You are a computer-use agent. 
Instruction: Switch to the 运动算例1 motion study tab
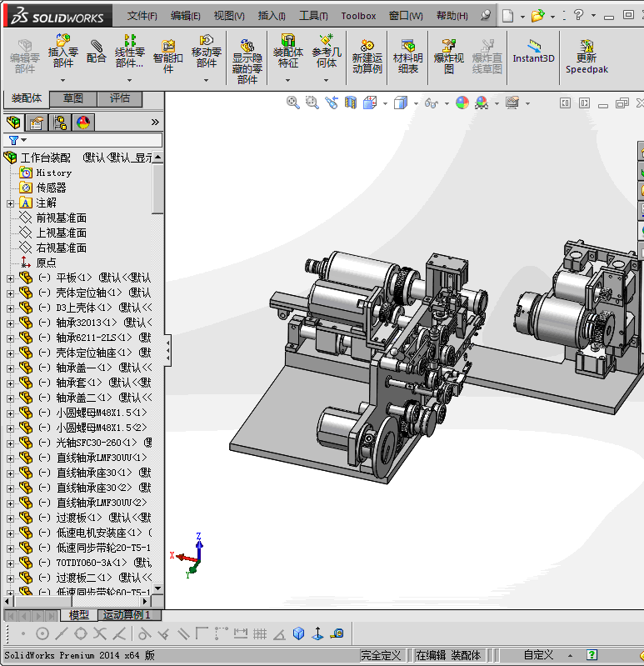tap(127, 615)
